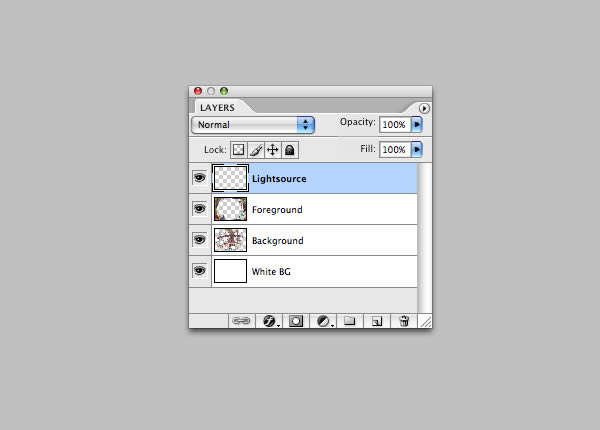This screenshot has width=600, height=430.
Task: Open the Opacity slider arrow
Action: point(417,124)
